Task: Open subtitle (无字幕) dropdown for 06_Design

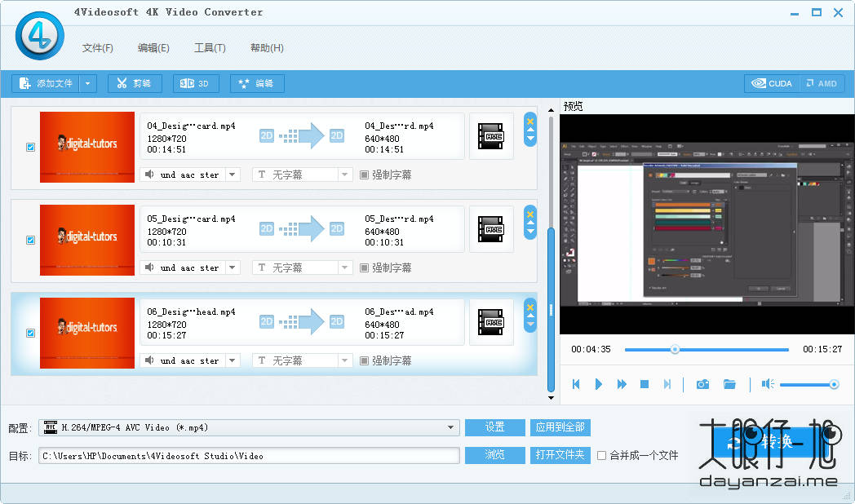Action: [344, 360]
